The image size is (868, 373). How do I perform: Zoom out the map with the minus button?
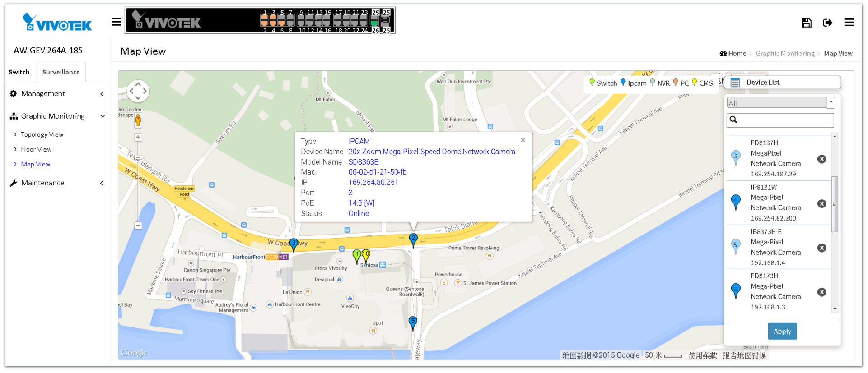138,226
